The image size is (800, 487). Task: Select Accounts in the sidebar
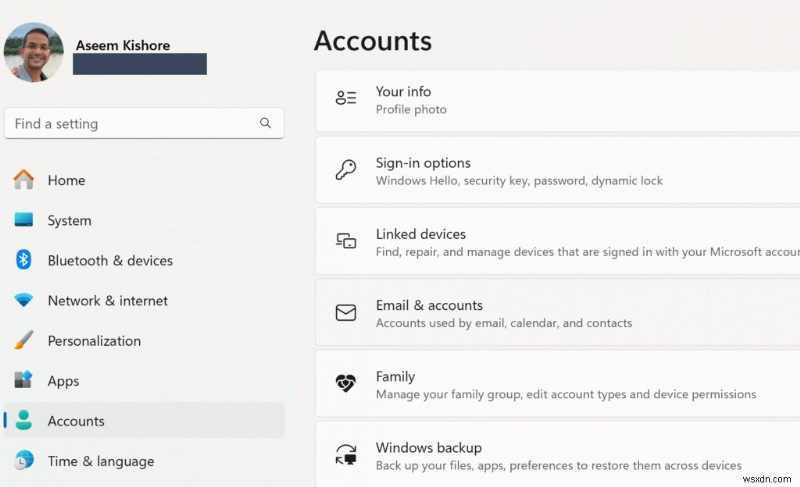(x=144, y=421)
